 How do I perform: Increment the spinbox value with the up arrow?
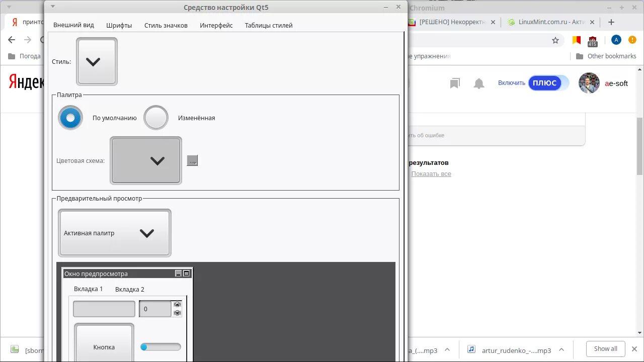point(177,305)
